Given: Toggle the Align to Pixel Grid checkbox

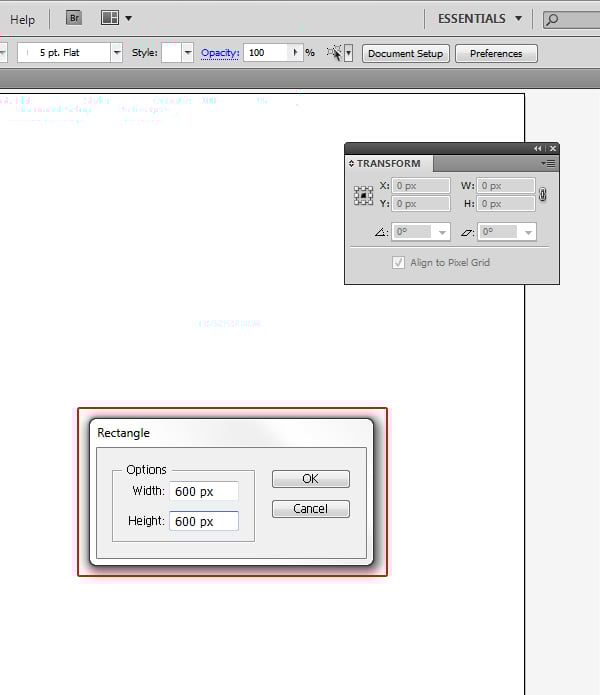Looking at the screenshot, I should tap(399, 263).
